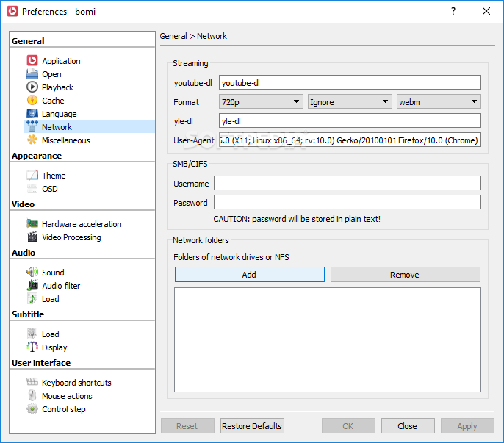Click the bomi logo in title bar
This screenshot has width=504, height=443.
click(12, 11)
